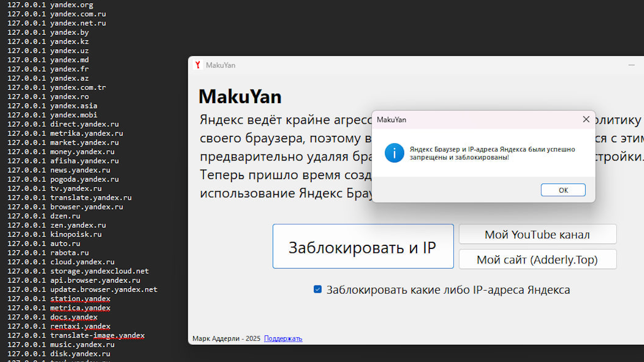
Task: Click the translate-image.yandex hosts entry
Action: point(76,335)
